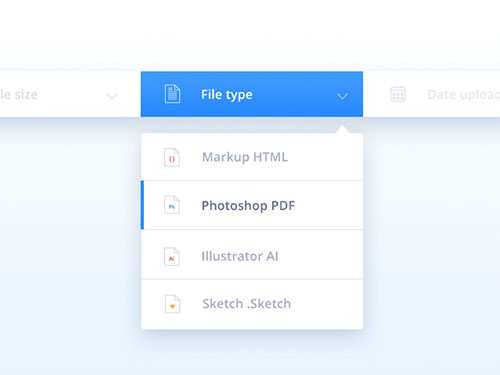Click the Markup HTML file icon
Image resolution: width=500 pixels, height=375 pixels.
click(x=172, y=157)
